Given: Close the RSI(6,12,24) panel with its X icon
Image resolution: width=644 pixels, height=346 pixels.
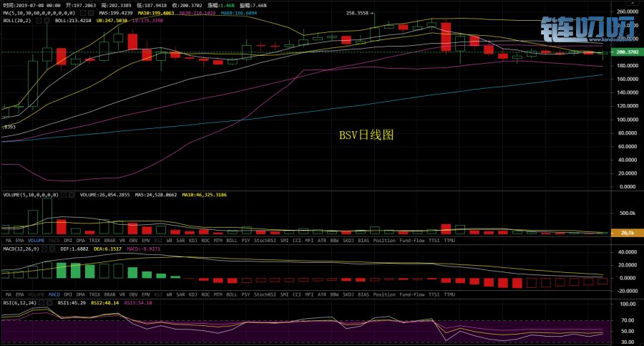Looking at the screenshot, I should 49,303.
